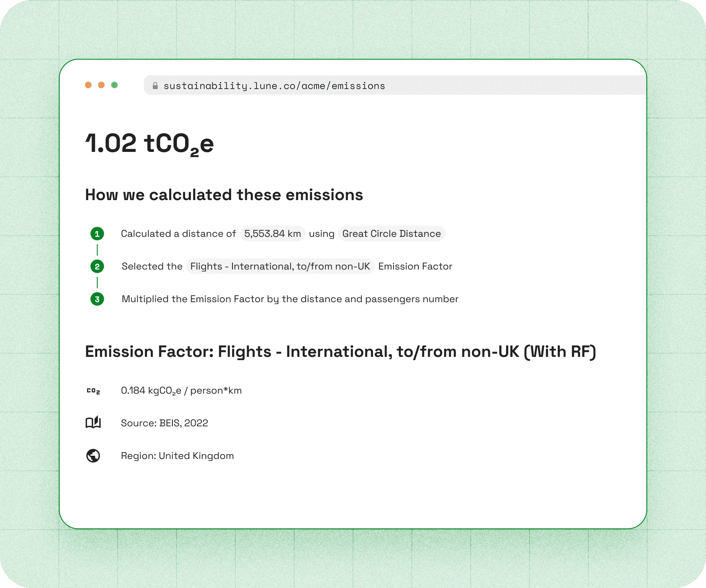Click the globe region icon
Viewport: 706px width, 588px height.
[94, 456]
